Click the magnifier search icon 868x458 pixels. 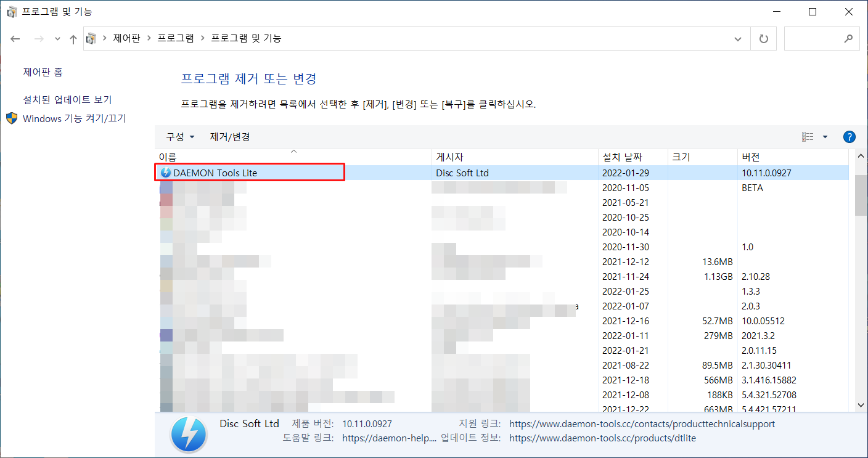[848, 38]
